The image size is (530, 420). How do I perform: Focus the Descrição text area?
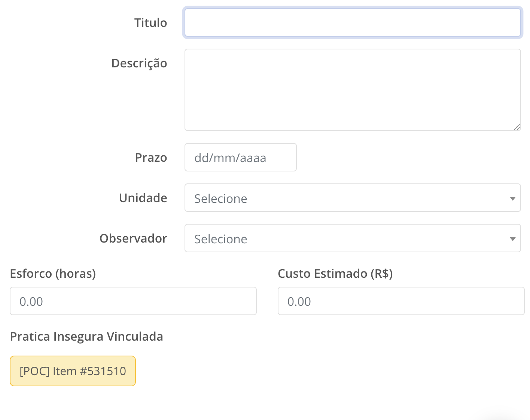pos(352,90)
